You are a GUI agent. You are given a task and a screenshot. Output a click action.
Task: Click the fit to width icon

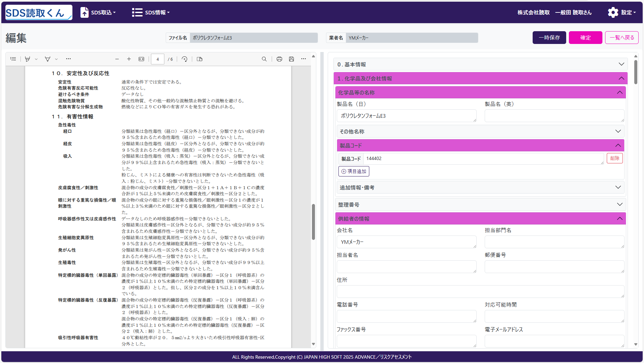(142, 59)
